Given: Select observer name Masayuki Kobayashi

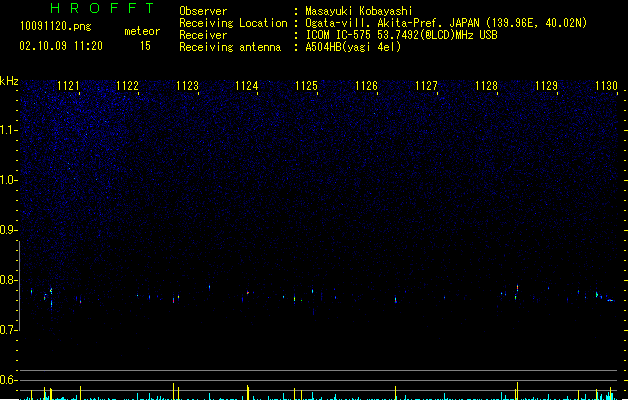Looking at the screenshot, I should coord(358,11).
